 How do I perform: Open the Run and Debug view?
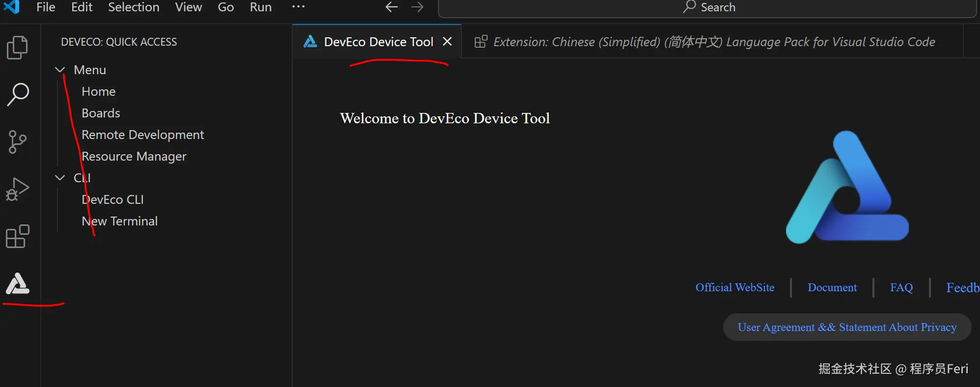pyautogui.click(x=18, y=190)
